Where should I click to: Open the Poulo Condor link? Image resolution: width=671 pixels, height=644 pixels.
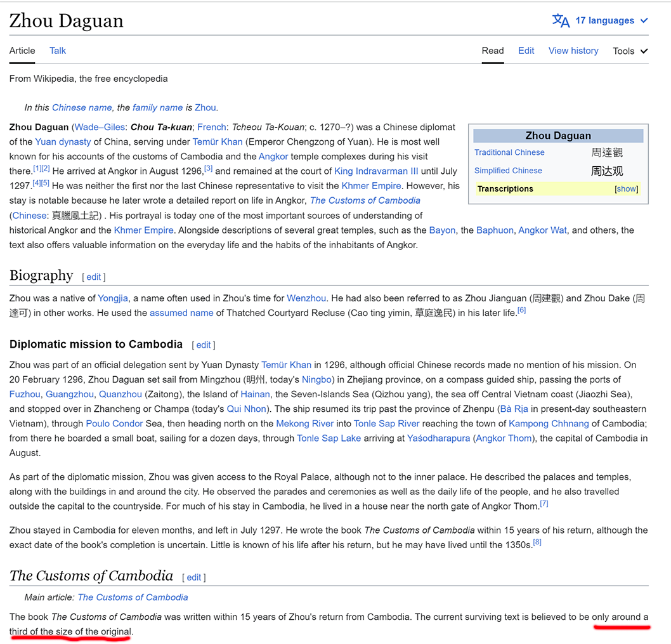pos(114,423)
